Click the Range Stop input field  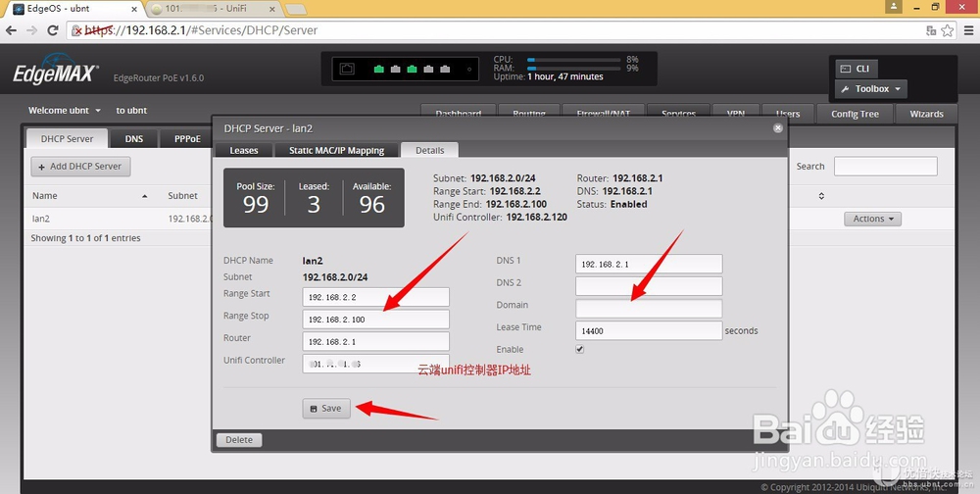tap(375, 319)
